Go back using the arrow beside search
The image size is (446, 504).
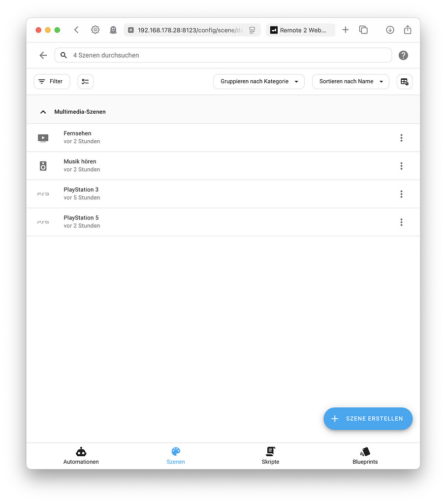click(43, 56)
